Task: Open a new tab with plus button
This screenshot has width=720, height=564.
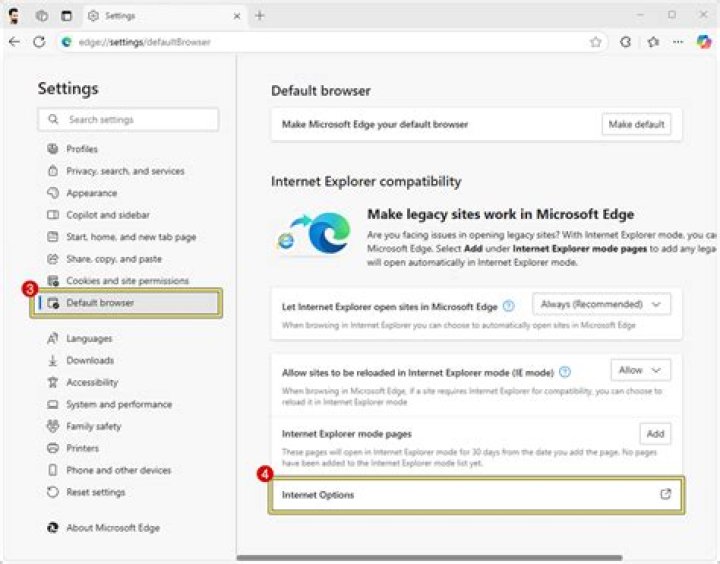Action: [x=260, y=16]
